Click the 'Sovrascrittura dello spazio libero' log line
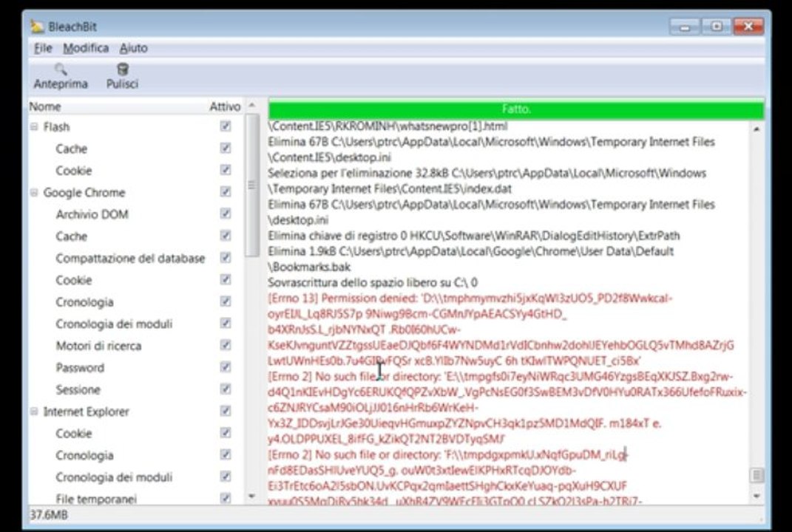 (x=373, y=283)
